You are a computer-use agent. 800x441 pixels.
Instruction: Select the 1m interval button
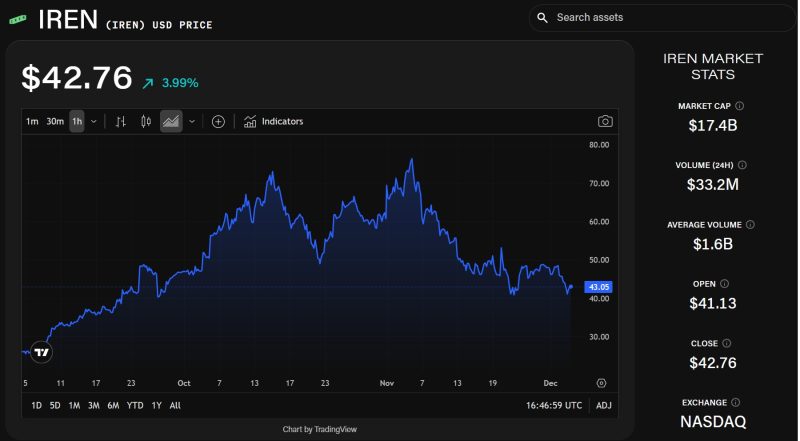pos(32,121)
